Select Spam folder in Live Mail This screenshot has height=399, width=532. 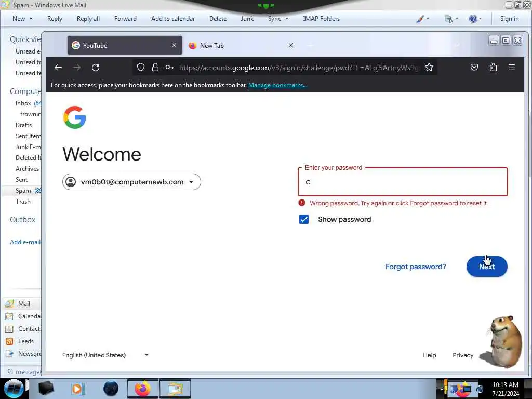click(23, 191)
